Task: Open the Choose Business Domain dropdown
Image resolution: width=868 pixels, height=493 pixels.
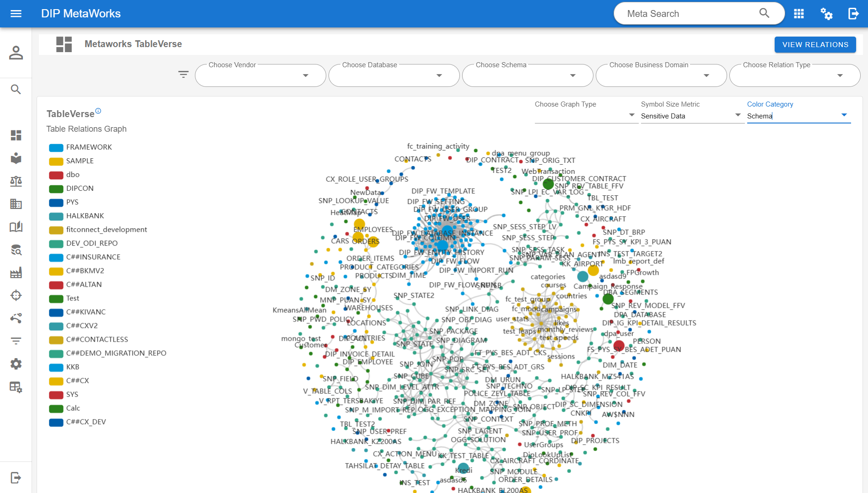Action: pyautogui.click(x=661, y=75)
